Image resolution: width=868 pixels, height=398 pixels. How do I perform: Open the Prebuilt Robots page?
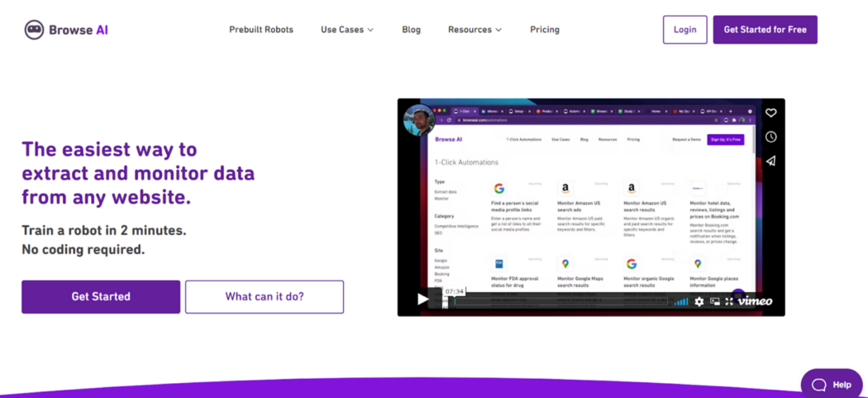(x=261, y=30)
